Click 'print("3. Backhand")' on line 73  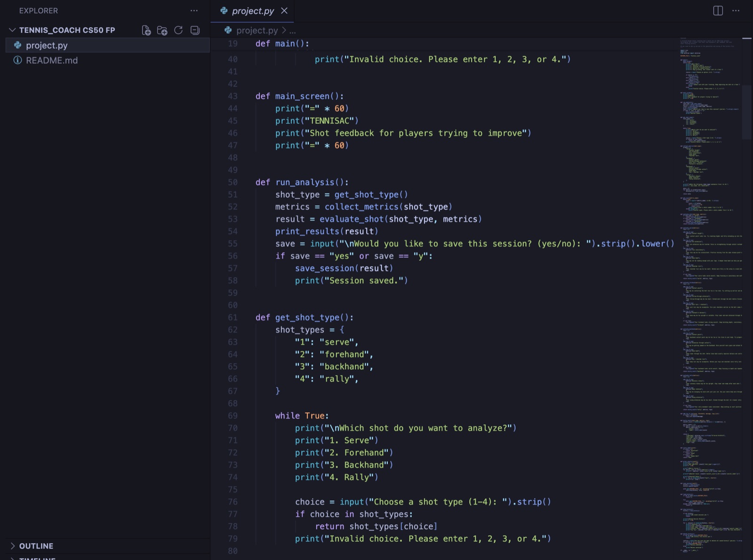[344, 465]
